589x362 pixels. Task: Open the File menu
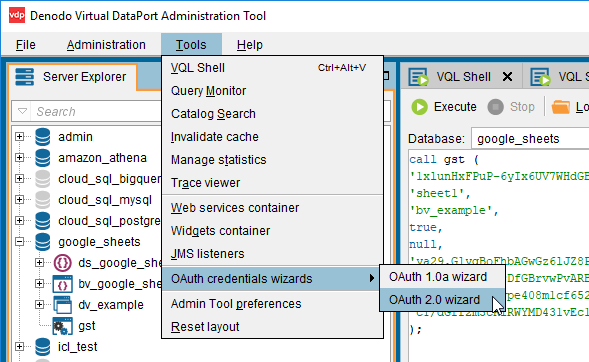coord(26,45)
